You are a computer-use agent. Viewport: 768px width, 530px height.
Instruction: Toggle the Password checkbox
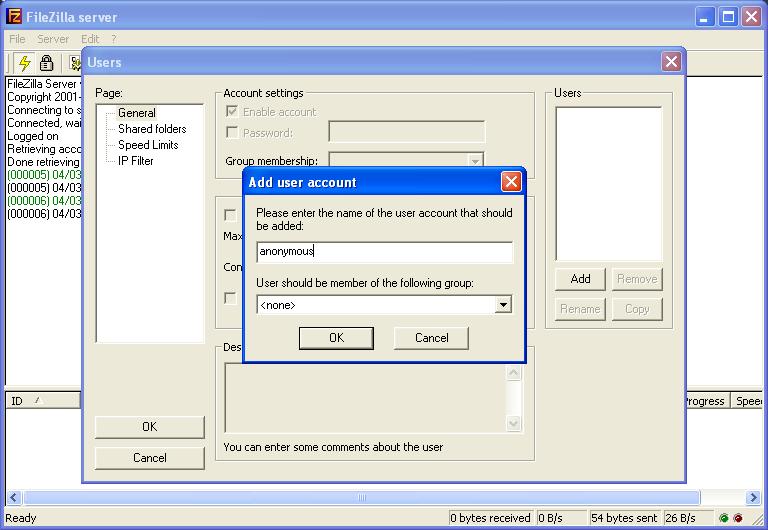pos(232,132)
